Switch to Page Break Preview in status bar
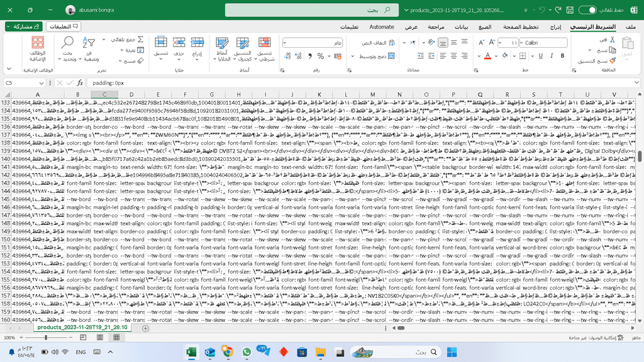 (x=83, y=337)
